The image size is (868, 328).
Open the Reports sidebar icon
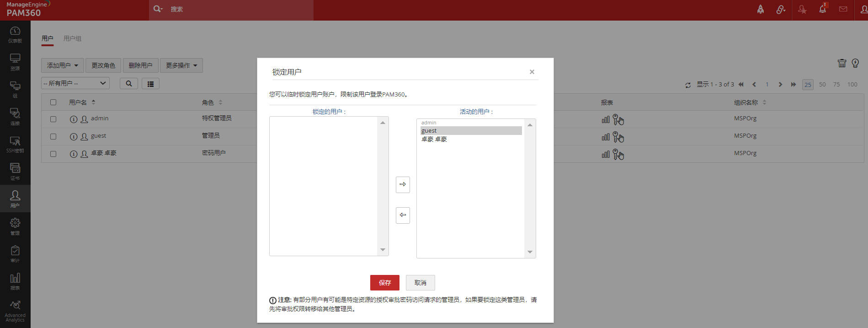point(15,281)
